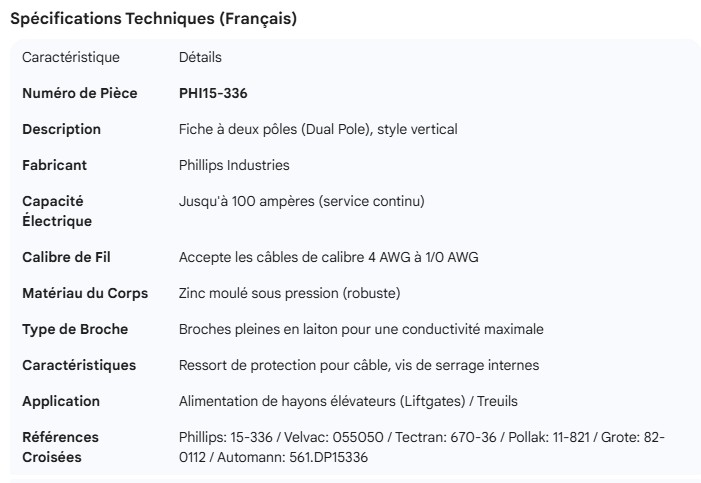Select the Matériau du Corps label
701x483 pixels.
coord(85,294)
